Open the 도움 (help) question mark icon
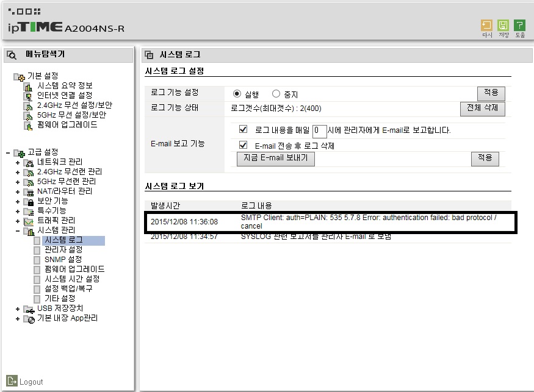 519,26
